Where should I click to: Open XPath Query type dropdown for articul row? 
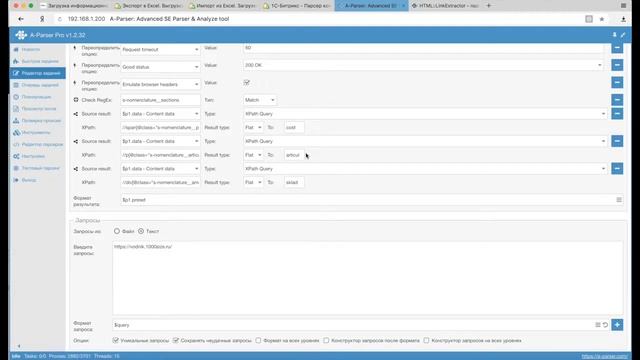tap(425, 141)
